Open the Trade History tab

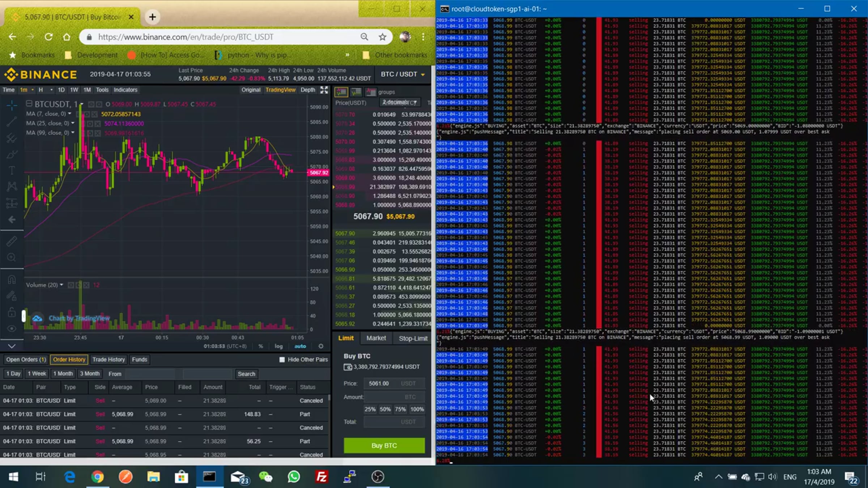point(109,359)
